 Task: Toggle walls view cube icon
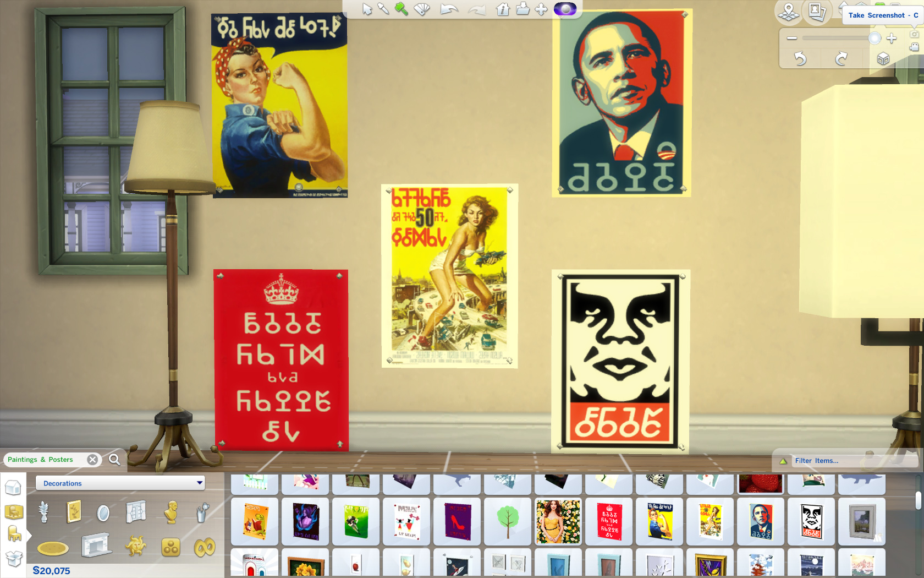(883, 59)
